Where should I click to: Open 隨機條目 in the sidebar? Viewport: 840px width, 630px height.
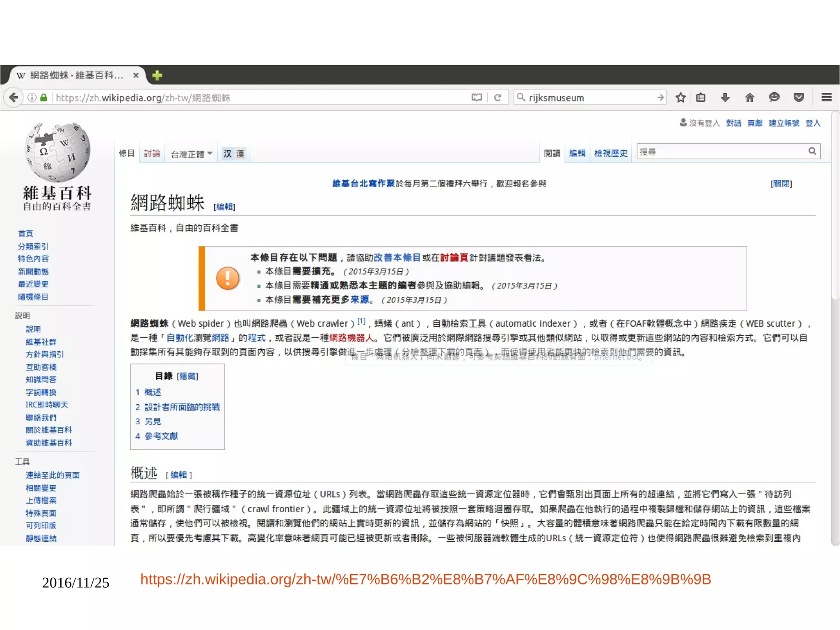click(x=33, y=297)
